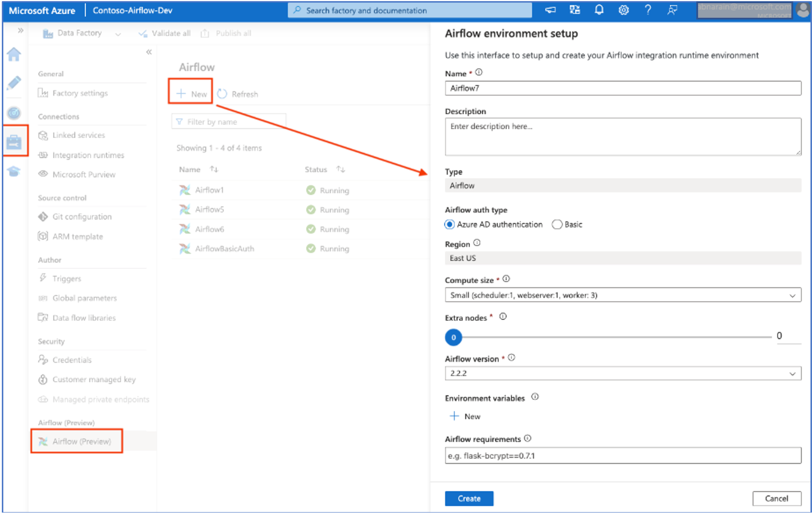Click the Cancel button
Image resolution: width=812 pixels, height=514 pixels.
(776, 498)
